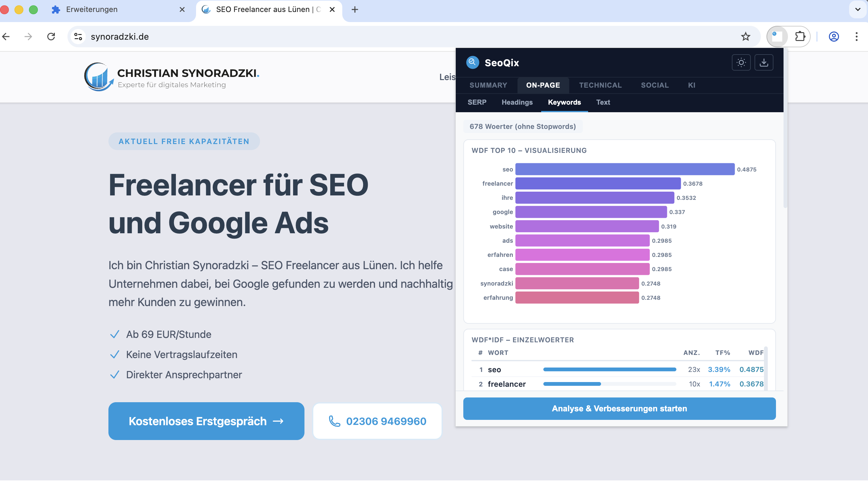
Task: Click the SeoQix magnifier logo
Action: pyautogui.click(x=472, y=62)
